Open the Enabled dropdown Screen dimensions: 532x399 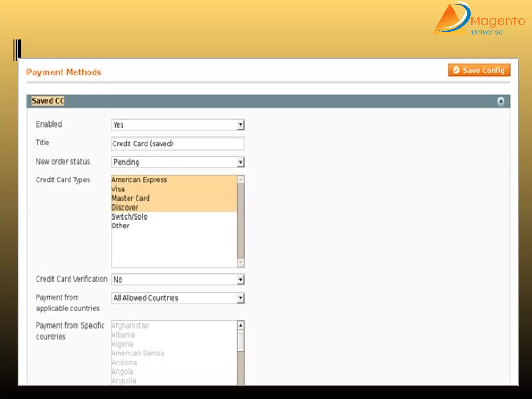[x=177, y=125]
